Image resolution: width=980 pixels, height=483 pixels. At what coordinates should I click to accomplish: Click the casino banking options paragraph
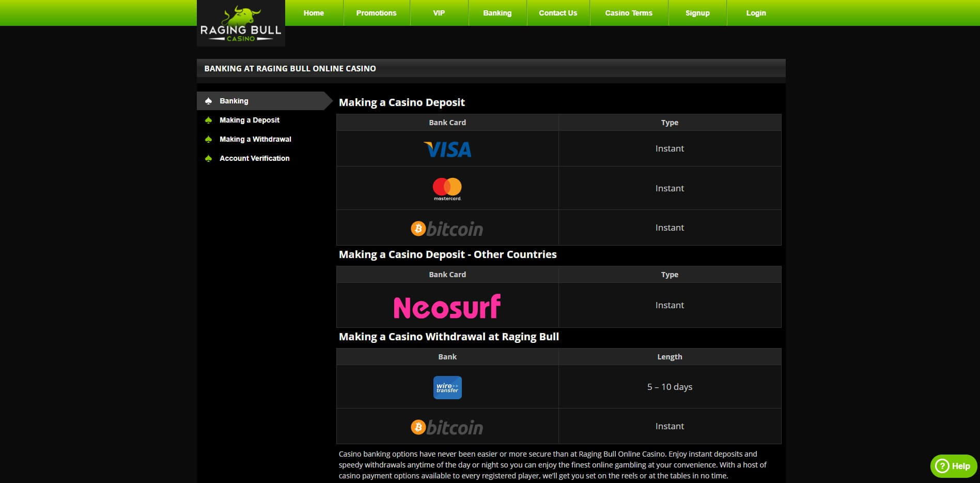pos(553,465)
